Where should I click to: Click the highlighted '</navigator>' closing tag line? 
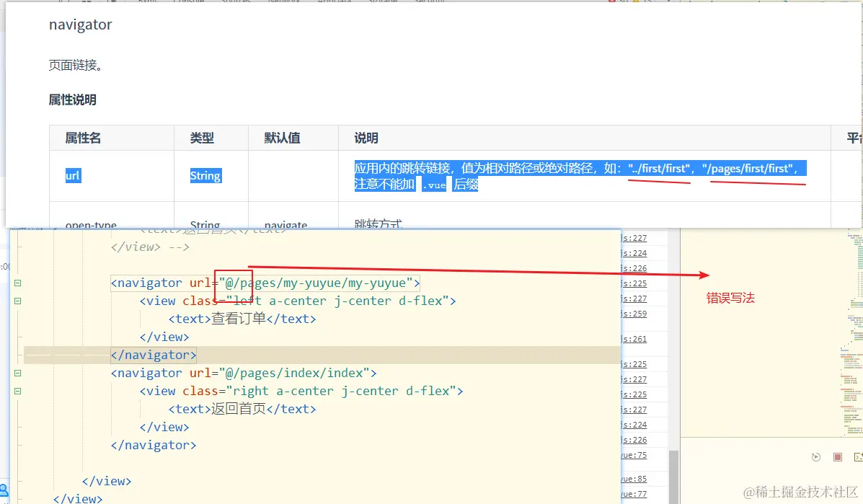tap(154, 355)
